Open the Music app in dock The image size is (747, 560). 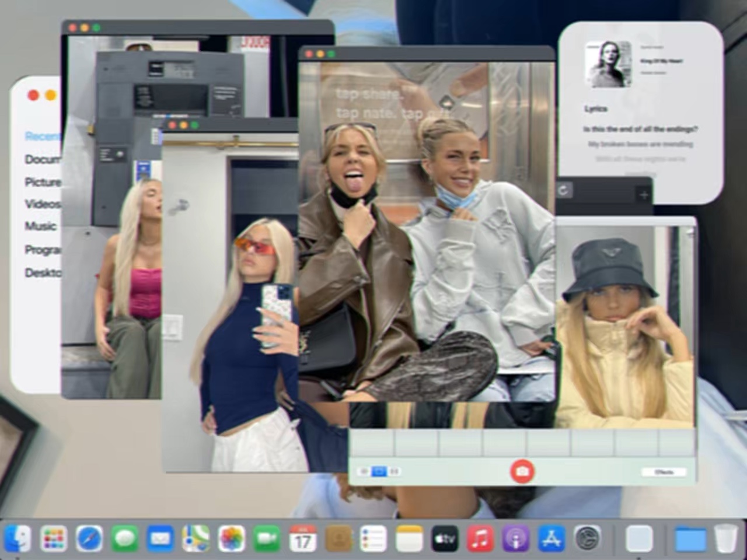pyautogui.click(x=480, y=538)
